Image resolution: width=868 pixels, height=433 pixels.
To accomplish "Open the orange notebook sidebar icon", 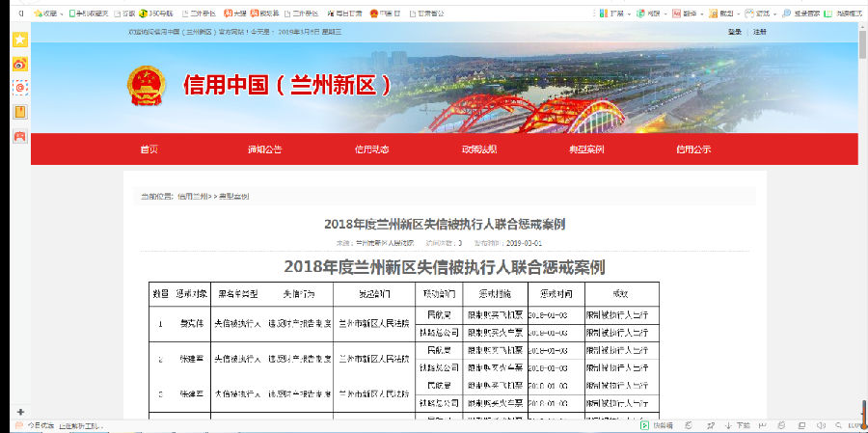I will (19, 112).
